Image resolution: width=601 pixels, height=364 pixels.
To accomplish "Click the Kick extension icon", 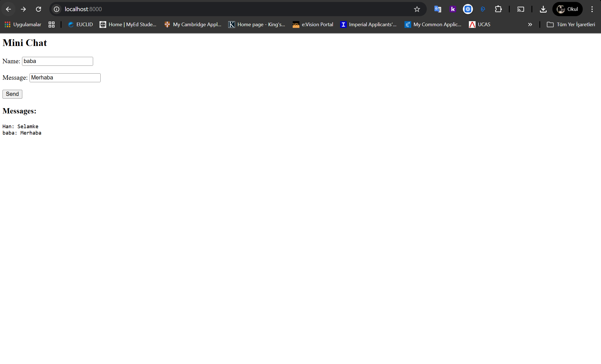I will 453,9.
